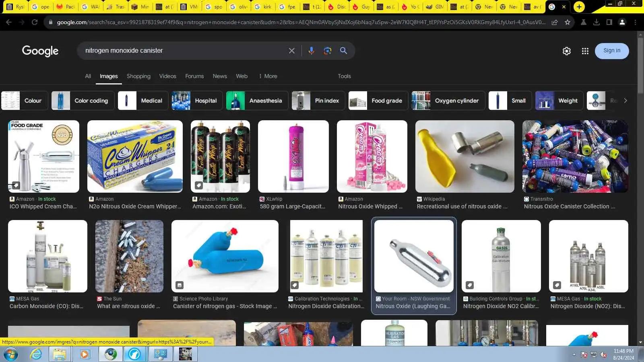
Task: Search by image with Google Lens
Action: [328, 51]
